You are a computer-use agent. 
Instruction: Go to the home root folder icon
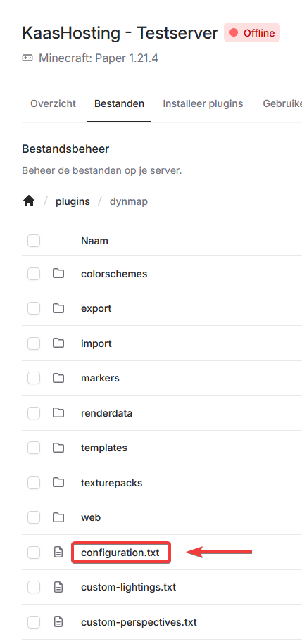(29, 201)
